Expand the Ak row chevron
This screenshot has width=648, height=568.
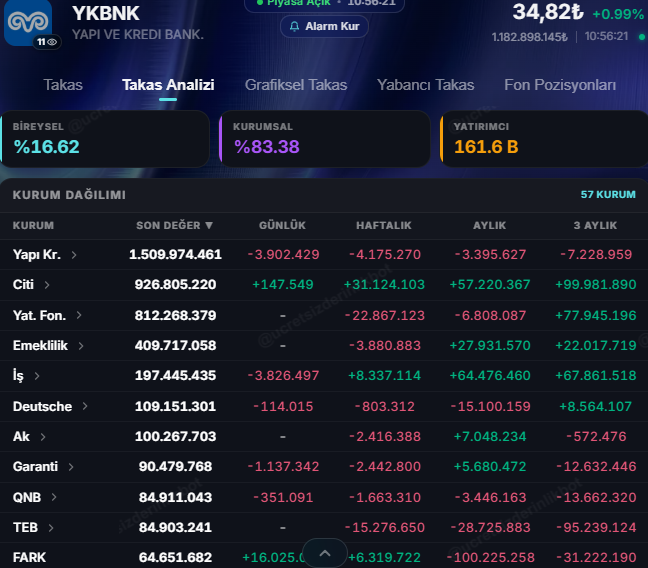click(x=43, y=437)
